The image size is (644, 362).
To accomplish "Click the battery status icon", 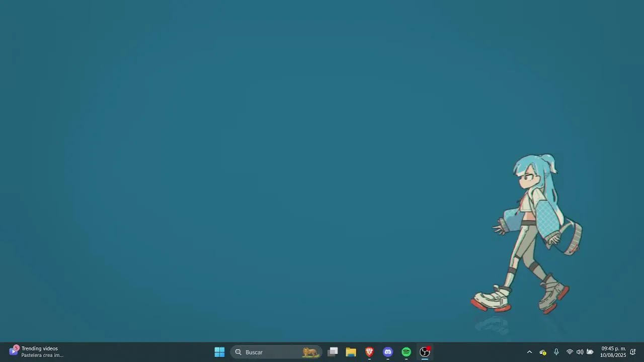I will tap(590, 352).
